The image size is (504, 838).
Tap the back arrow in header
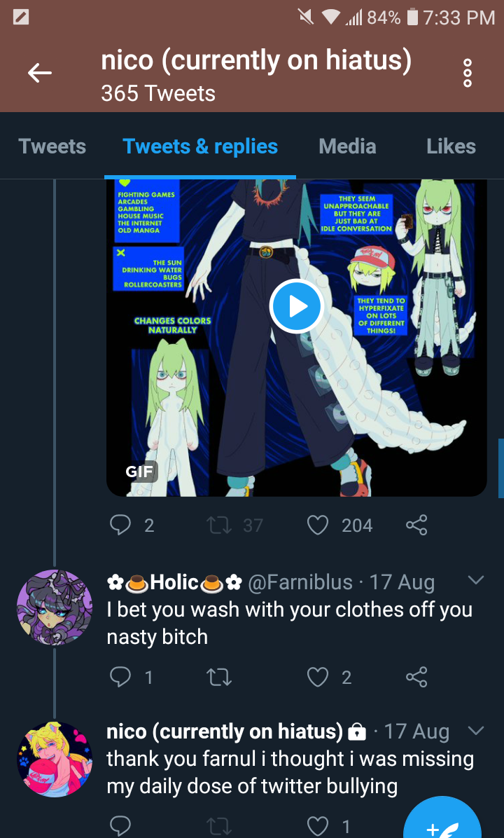click(x=40, y=73)
